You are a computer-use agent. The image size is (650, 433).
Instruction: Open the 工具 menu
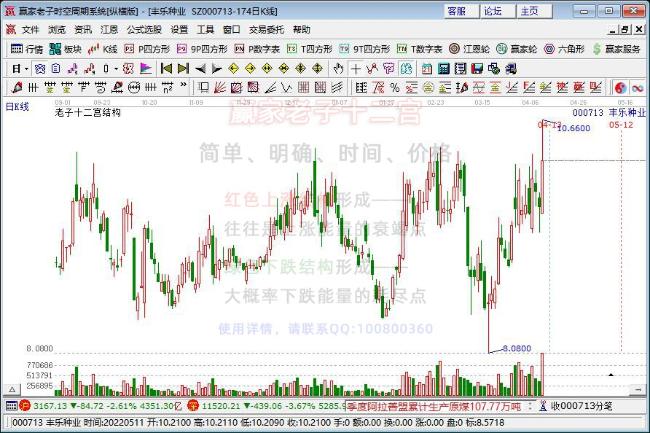click(x=206, y=29)
